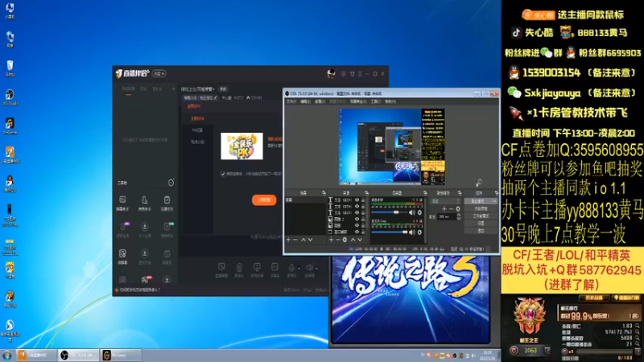Move the scene up with the arrow under 场景
This screenshot has width=644, height=362.
pos(303,240)
